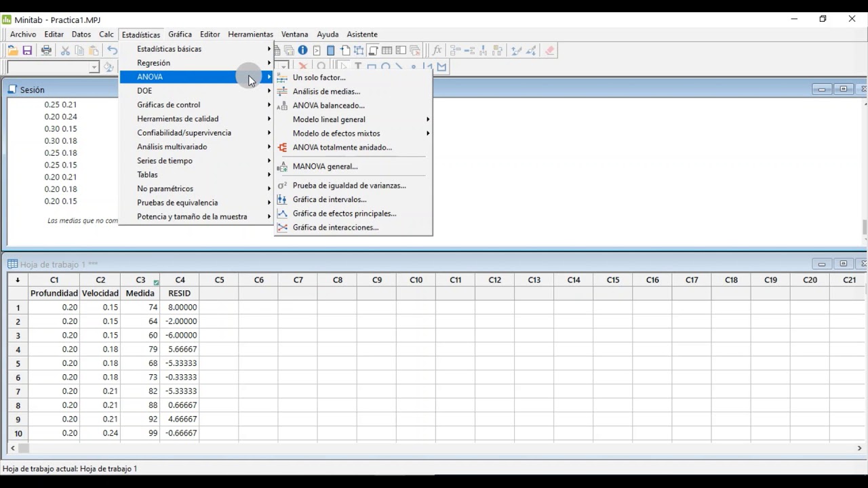This screenshot has height=488, width=868.
Task: Minimize the Sesión sub-window
Action: 822,89
